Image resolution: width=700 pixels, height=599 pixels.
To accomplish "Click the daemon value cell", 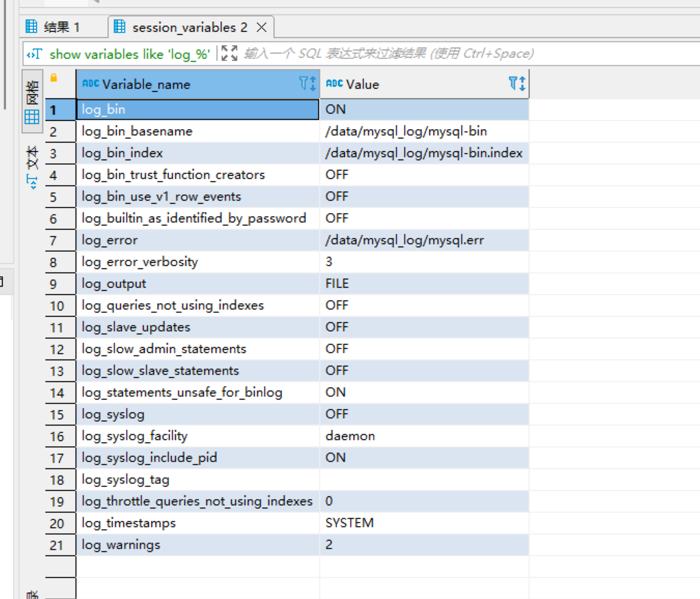I will tap(424, 436).
